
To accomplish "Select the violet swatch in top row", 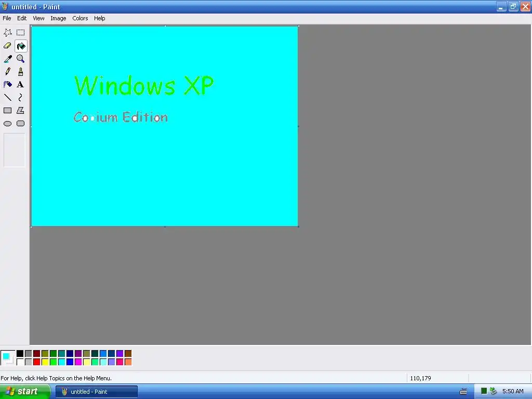I will (120, 354).
